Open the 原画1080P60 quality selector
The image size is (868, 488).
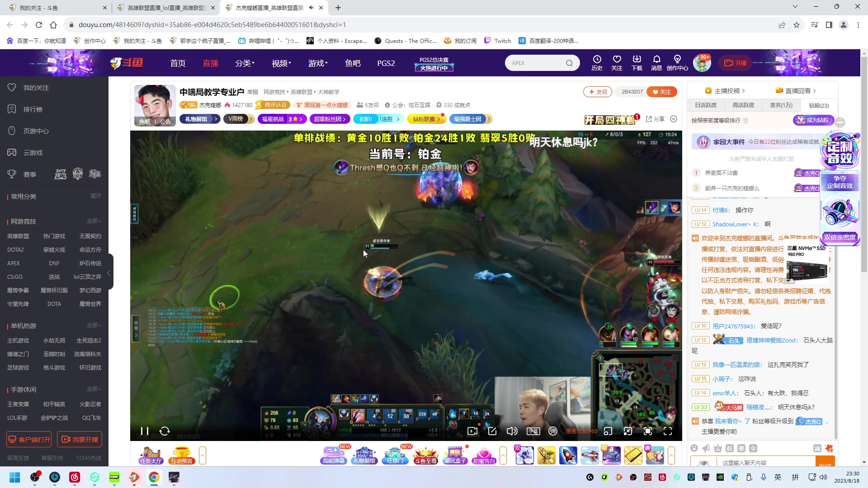(581, 432)
